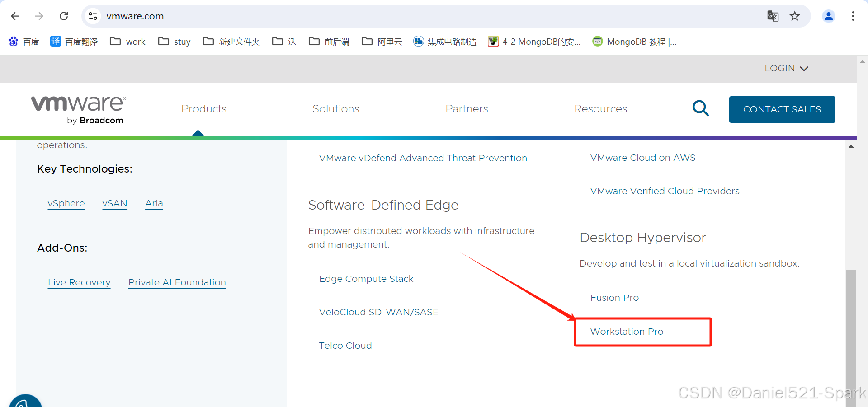
Task: Click the CONTACT SALES button
Action: pos(782,109)
